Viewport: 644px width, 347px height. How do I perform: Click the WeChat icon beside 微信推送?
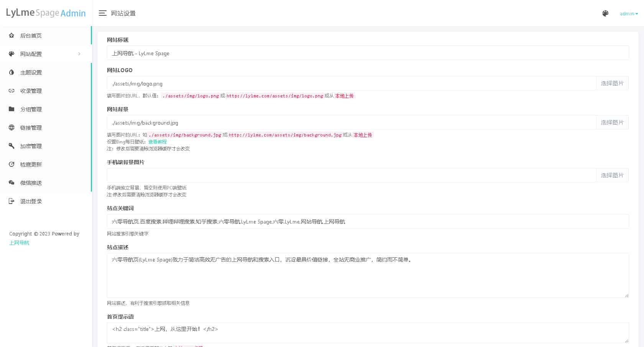point(11,183)
